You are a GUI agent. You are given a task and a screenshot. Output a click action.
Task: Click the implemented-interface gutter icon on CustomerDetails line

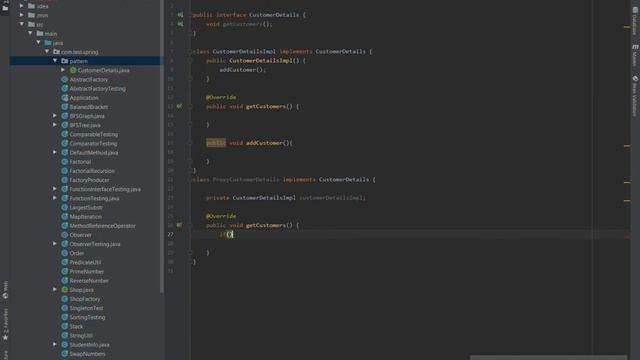180,15
